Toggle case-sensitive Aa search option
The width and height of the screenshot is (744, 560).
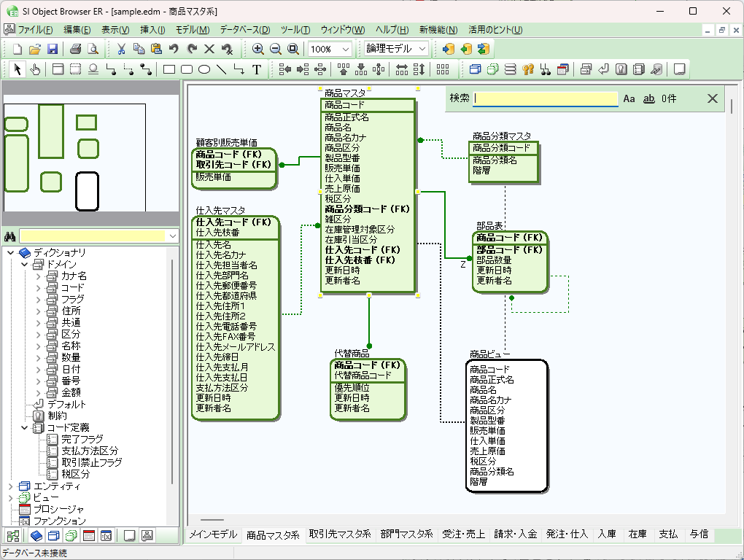(x=629, y=98)
